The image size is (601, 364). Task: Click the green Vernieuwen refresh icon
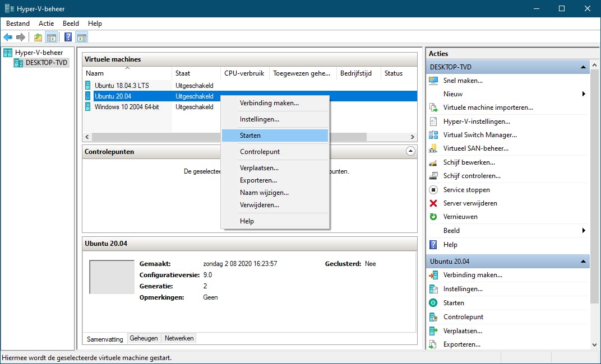coord(433,217)
